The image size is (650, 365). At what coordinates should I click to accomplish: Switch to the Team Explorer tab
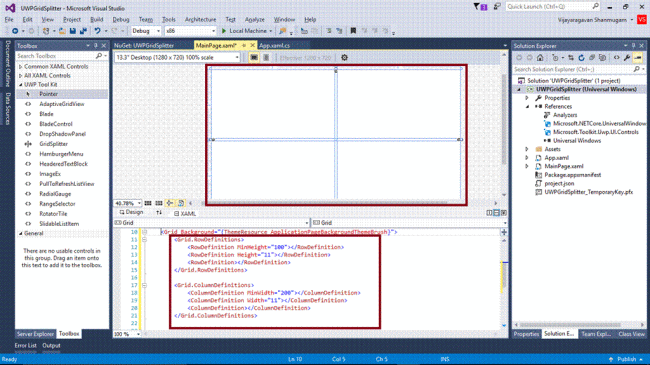(596, 334)
